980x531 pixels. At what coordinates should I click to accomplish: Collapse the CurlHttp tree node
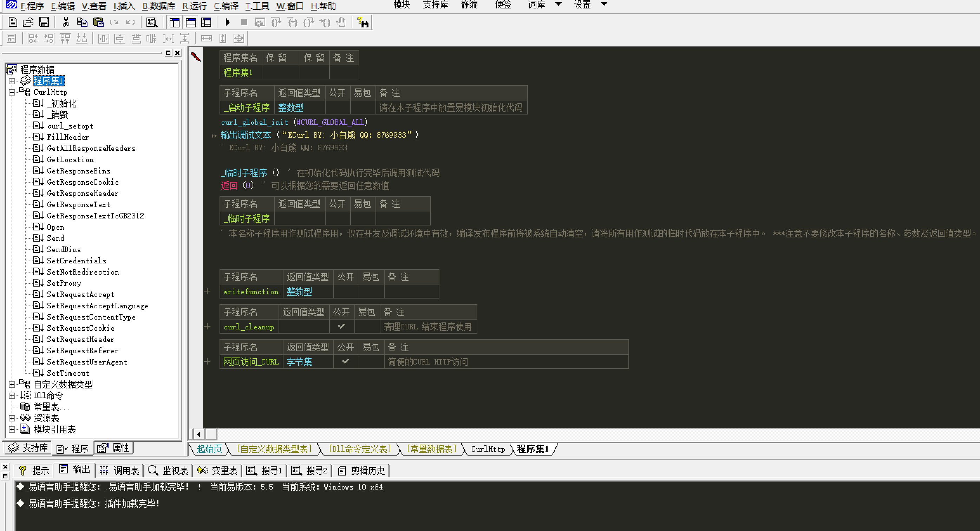tap(12, 92)
